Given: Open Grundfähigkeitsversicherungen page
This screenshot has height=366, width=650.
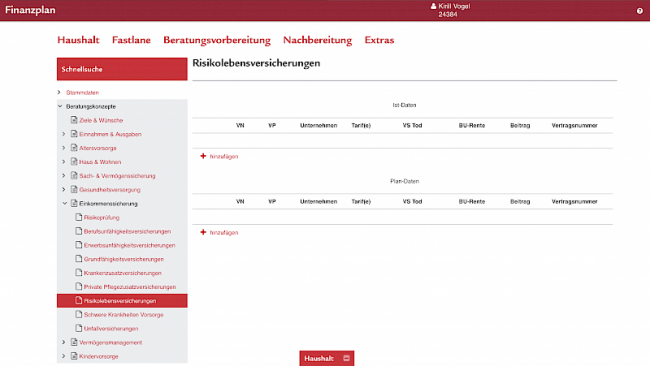Looking at the screenshot, I should (124, 259).
